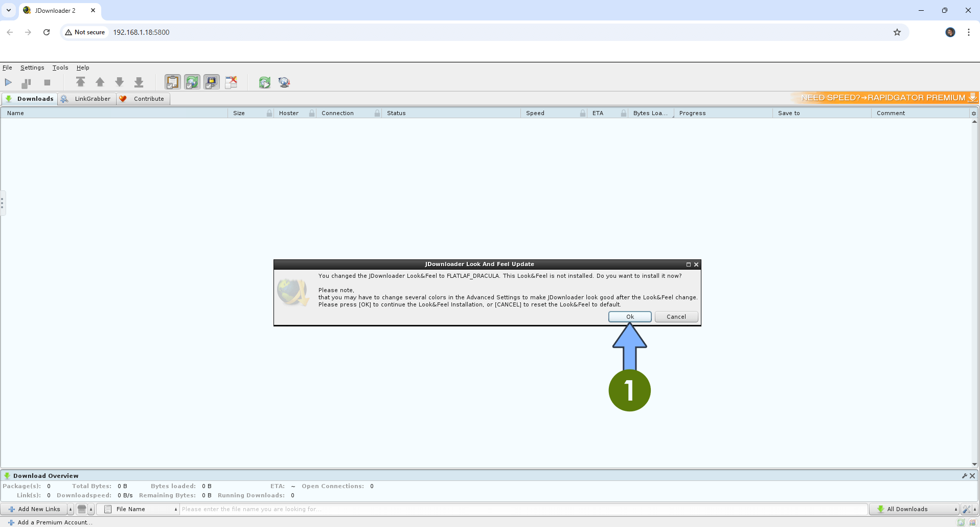Click status bar reconnect indicator icon
This screenshot has width=980, height=527.
(961, 522)
